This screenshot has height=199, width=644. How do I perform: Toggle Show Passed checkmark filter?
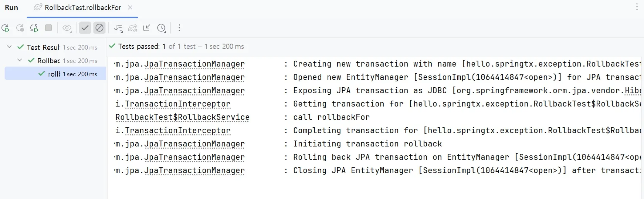click(85, 28)
